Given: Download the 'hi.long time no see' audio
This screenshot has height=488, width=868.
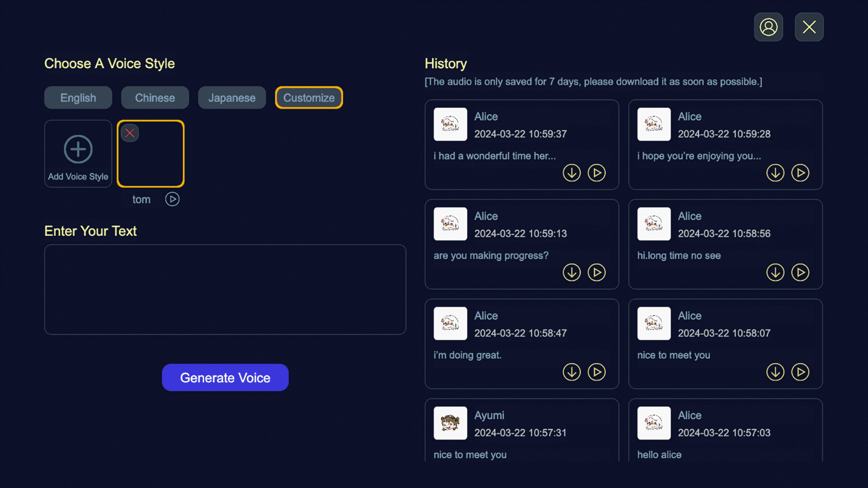Looking at the screenshot, I should [x=775, y=272].
